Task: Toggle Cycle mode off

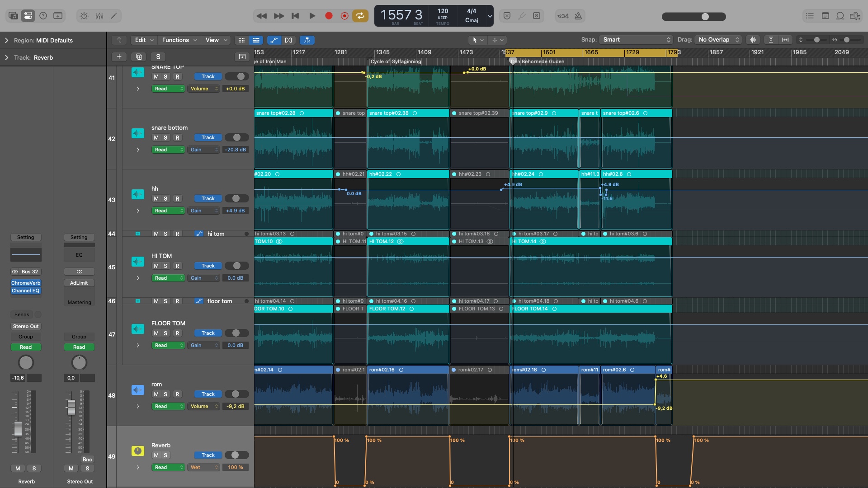Action: (x=360, y=16)
